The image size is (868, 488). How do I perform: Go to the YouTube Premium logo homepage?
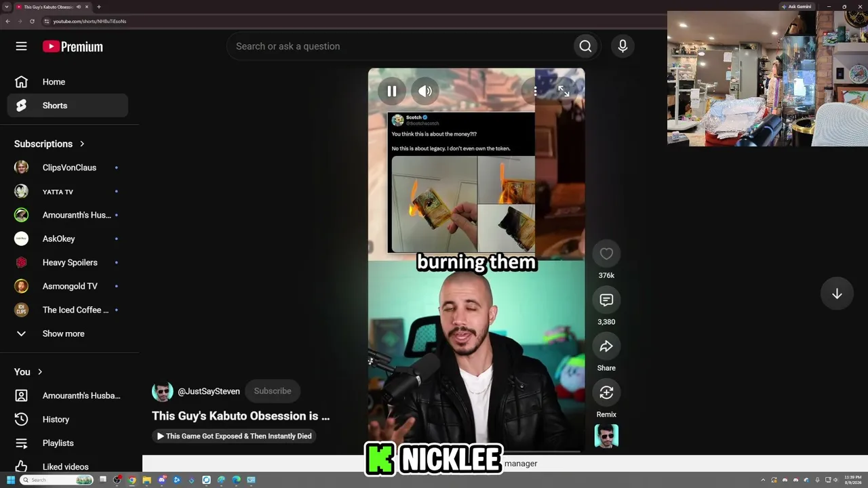pyautogui.click(x=73, y=46)
